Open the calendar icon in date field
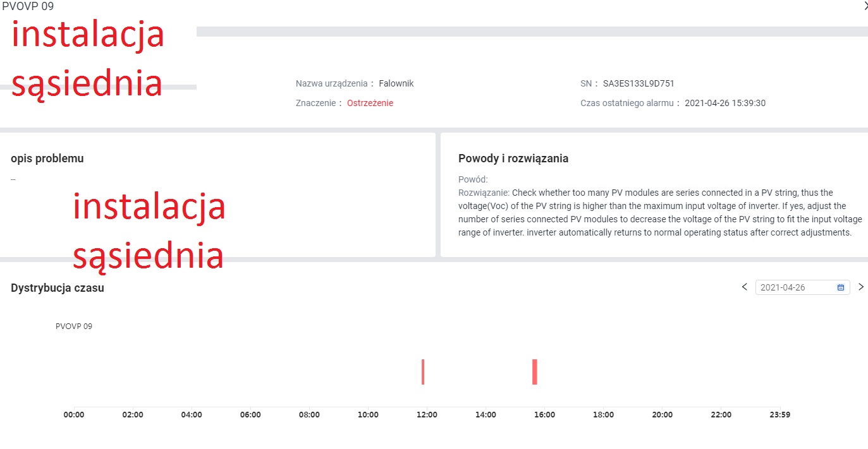Image resolution: width=868 pixels, height=449 pixels. point(841,287)
